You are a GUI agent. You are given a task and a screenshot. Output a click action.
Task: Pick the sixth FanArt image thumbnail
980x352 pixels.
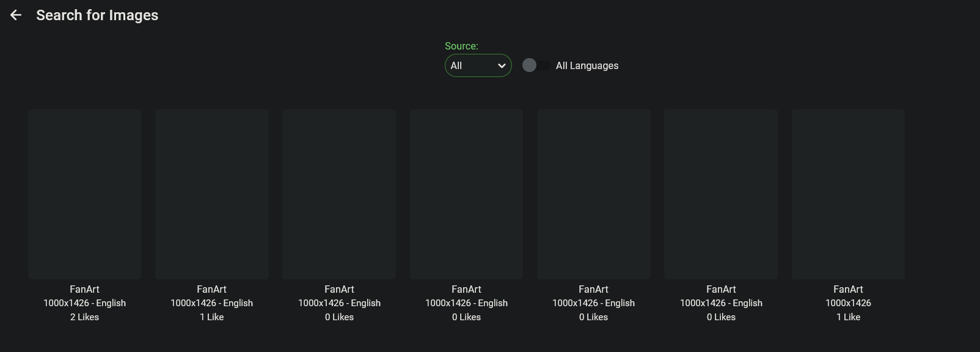coord(721,194)
